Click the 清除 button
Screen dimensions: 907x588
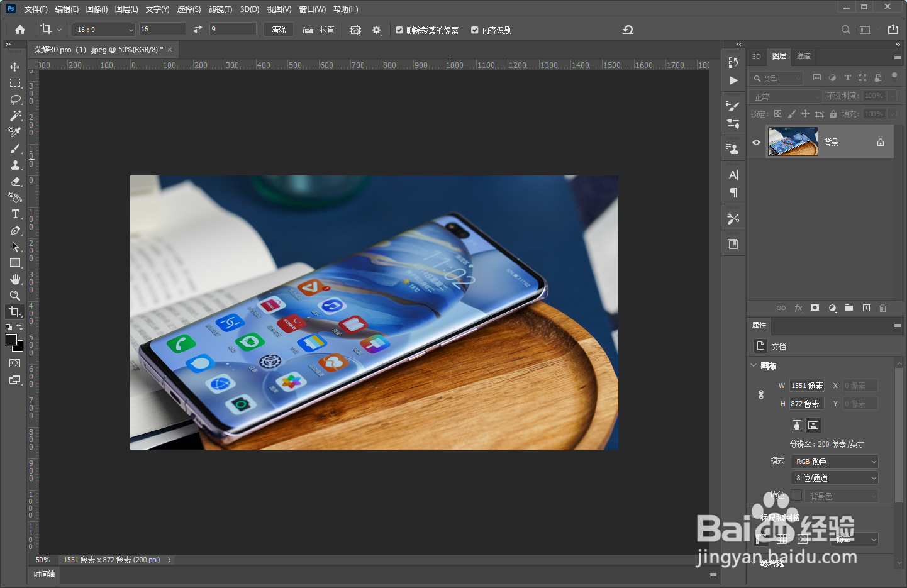pyautogui.click(x=279, y=30)
